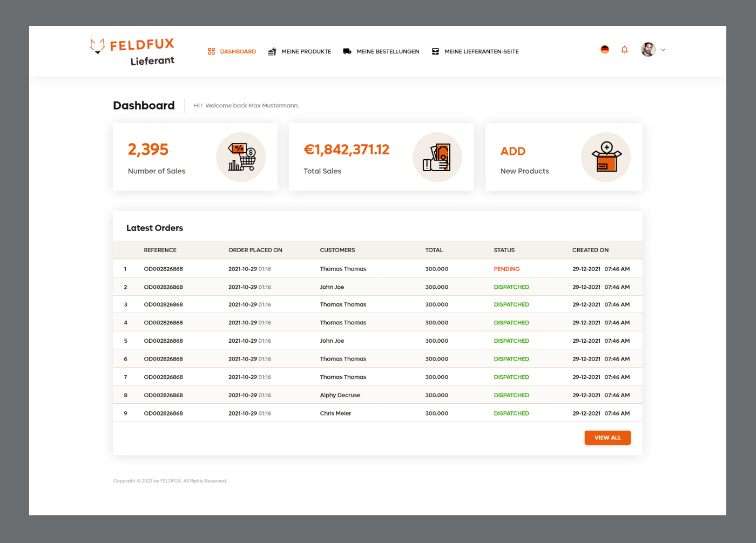Click the user avatar picture
Screen dimensions: 756x543
pos(648,50)
